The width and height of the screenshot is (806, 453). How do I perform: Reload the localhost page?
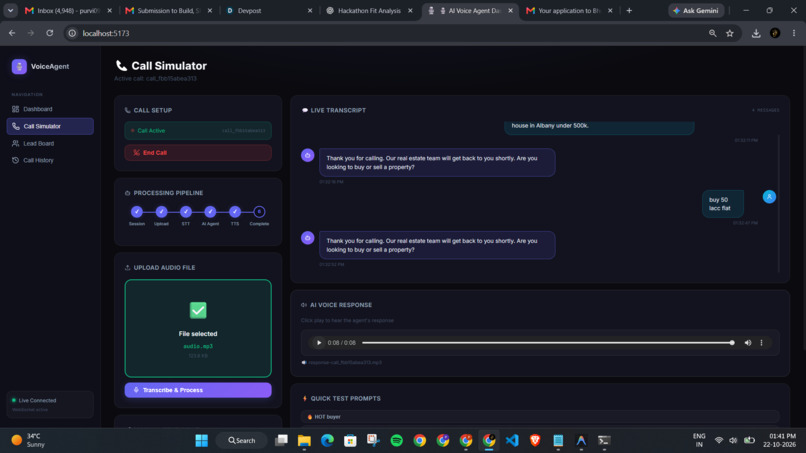[50, 33]
